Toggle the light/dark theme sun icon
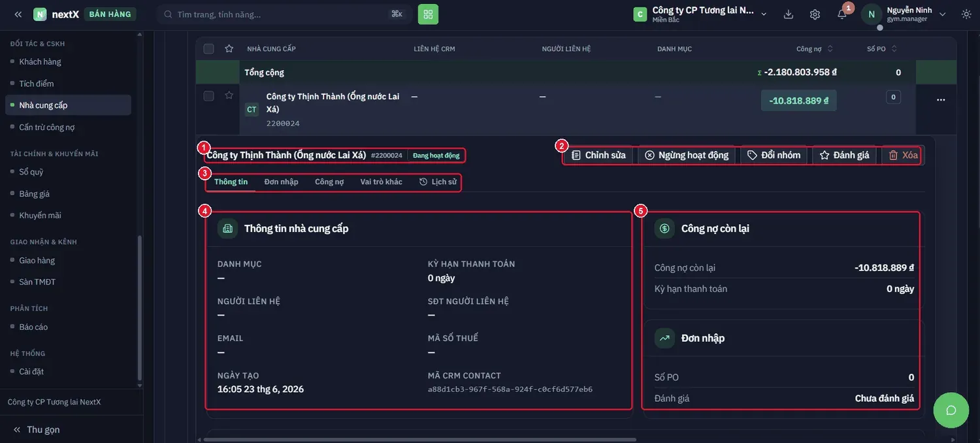 [x=966, y=14]
